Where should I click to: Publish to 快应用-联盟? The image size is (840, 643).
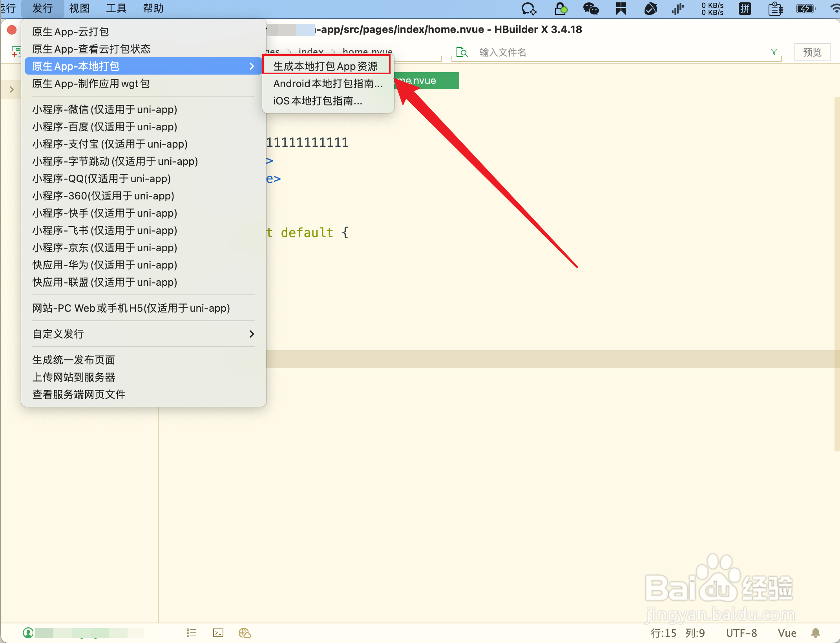pos(144,282)
